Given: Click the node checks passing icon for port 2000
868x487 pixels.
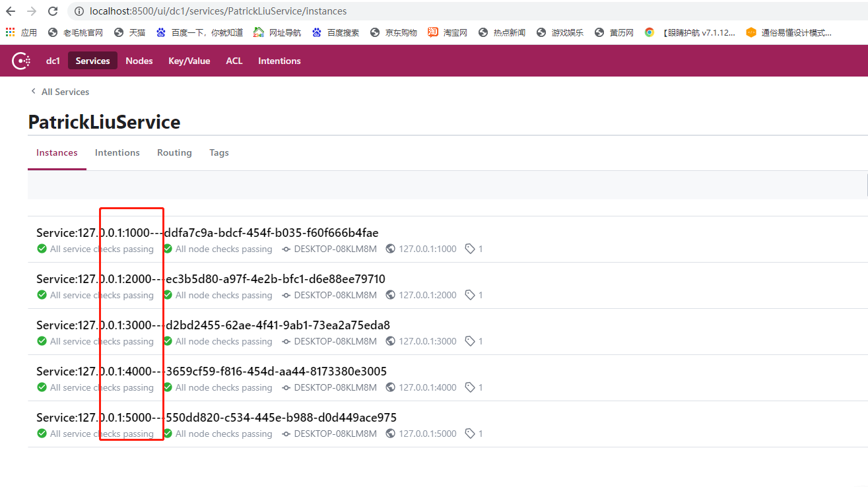Looking at the screenshot, I should (x=167, y=295).
